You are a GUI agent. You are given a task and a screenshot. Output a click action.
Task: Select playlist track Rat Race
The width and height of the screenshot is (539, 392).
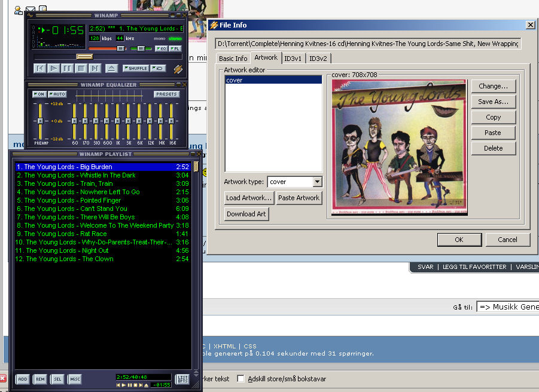103,234
